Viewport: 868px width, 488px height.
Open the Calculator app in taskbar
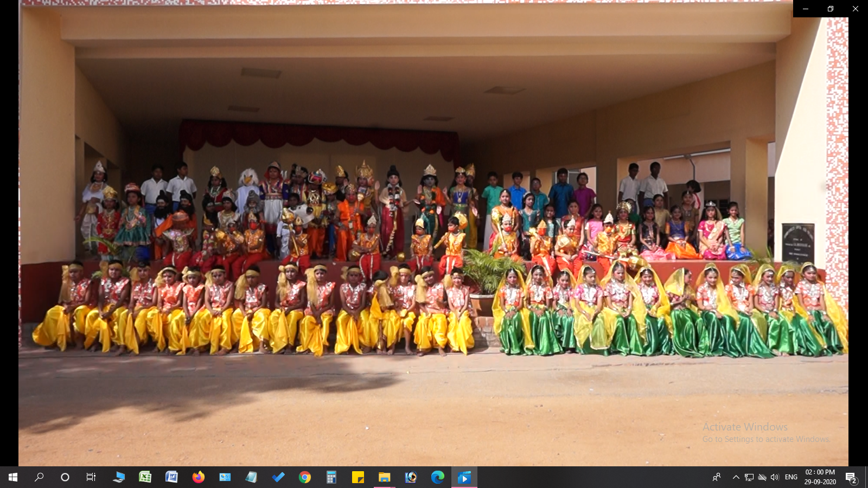click(331, 477)
